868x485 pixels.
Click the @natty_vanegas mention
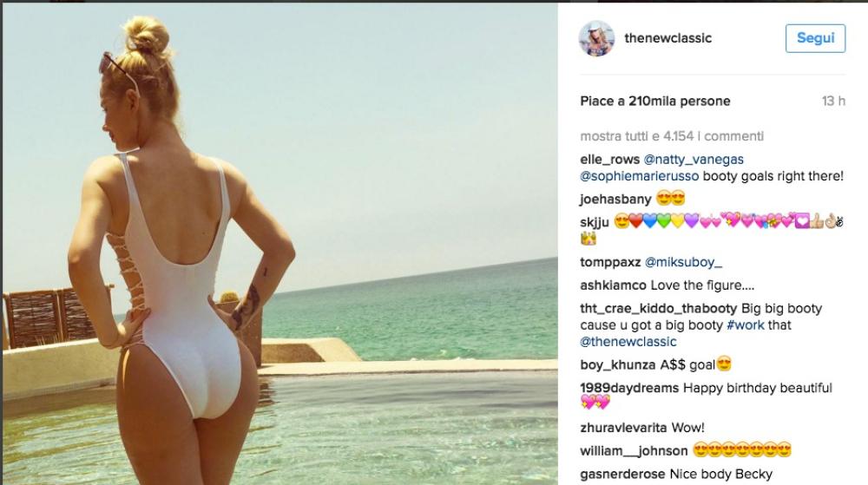pos(694,160)
